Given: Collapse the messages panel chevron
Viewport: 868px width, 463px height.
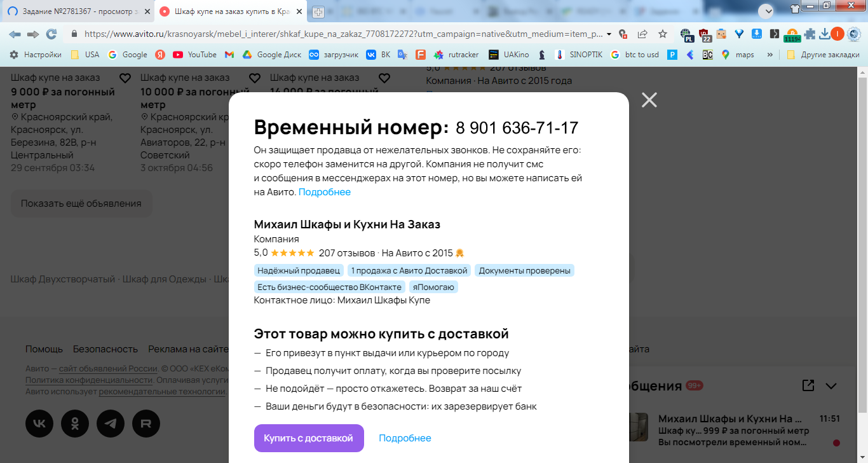Looking at the screenshot, I should (831, 385).
